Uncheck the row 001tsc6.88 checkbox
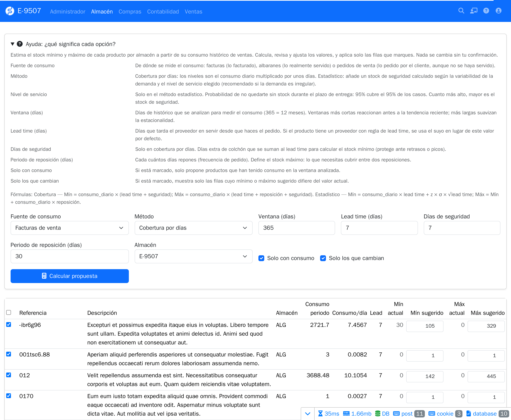The height and width of the screenshot is (420, 511). [9, 354]
